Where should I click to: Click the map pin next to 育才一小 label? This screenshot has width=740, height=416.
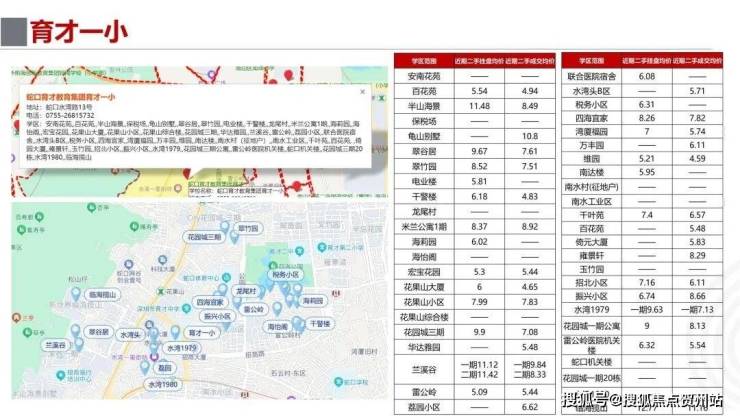(x=175, y=332)
